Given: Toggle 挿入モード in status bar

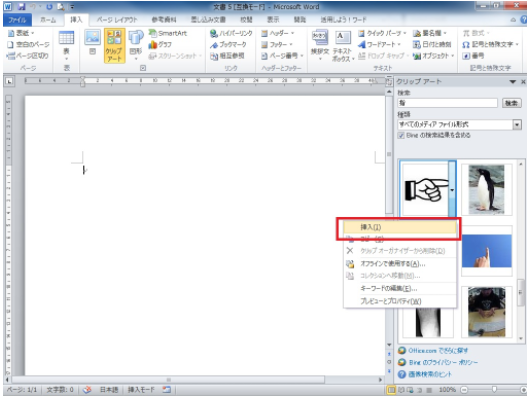Looking at the screenshot, I should (141, 390).
